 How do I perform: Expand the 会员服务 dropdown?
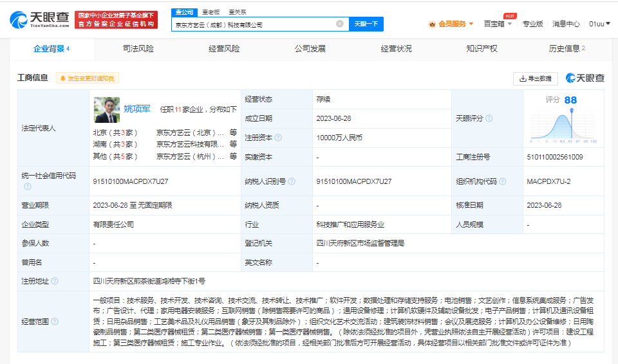451,24
